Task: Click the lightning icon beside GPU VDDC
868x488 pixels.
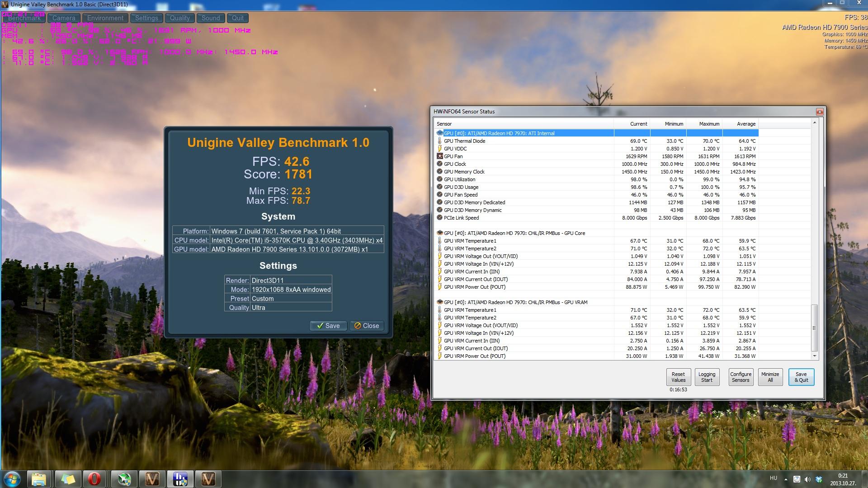Action: click(x=439, y=149)
